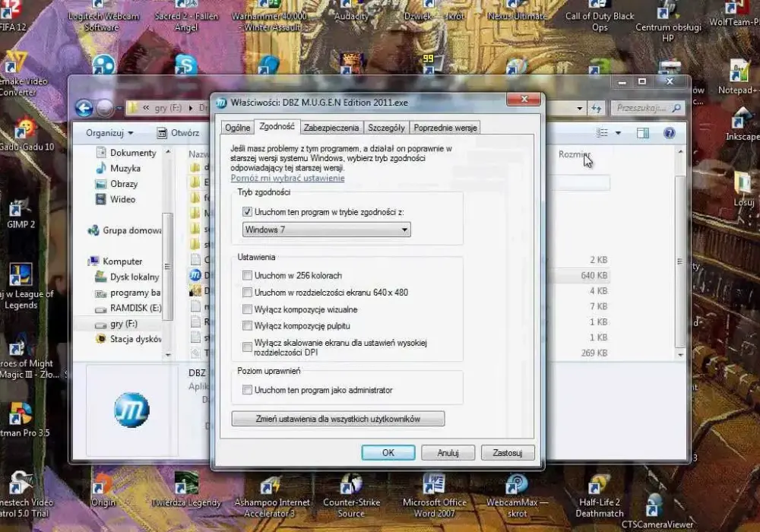The height and width of the screenshot is (532, 760).
Task: Select Komputer in navigation pane
Action: (116, 261)
